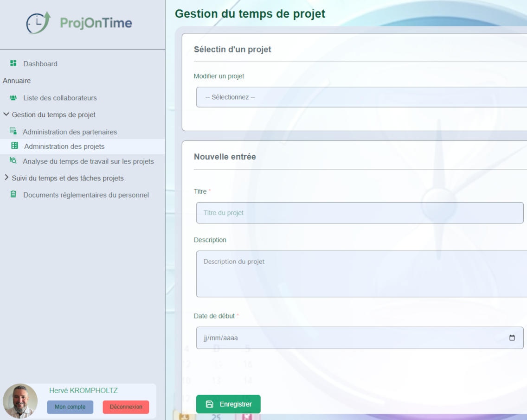
Task: Click the Administration des partenaires icon
Action: coord(13,132)
